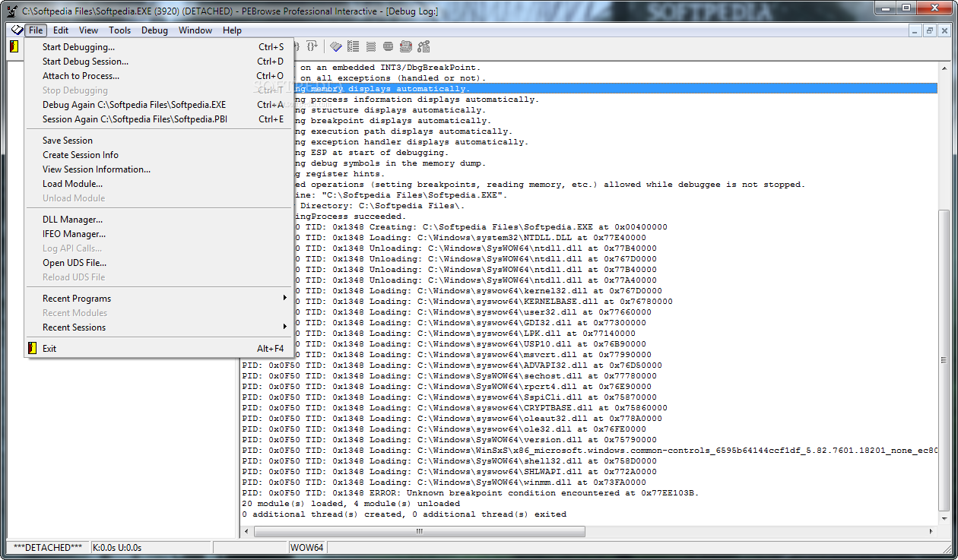
Task: Open IFEO Manager... from File menu
Action: [159, 234]
